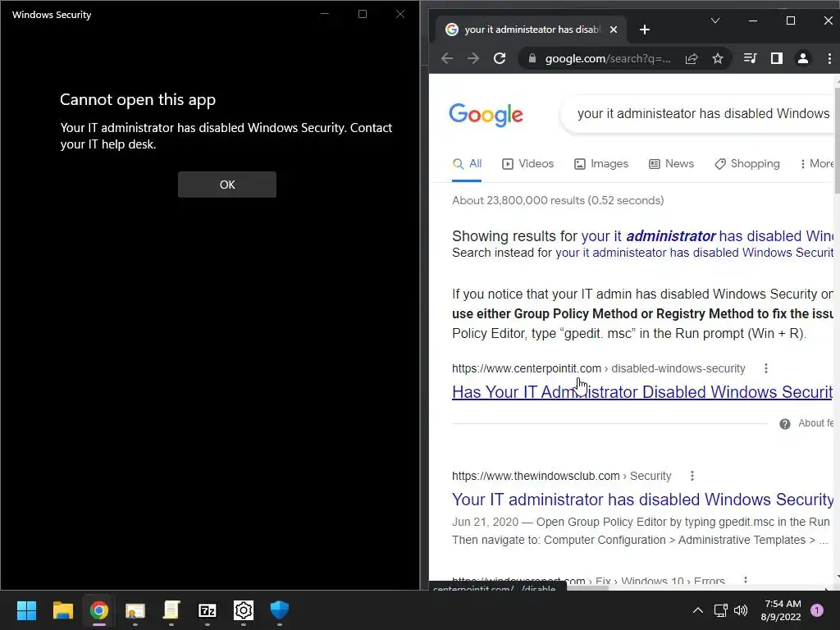
Task: Show hidden system tray icons
Action: coord(698,610)
